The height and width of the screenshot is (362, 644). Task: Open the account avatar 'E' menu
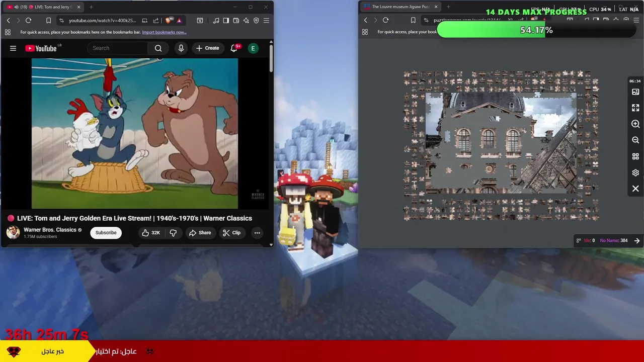pos(253,48)
